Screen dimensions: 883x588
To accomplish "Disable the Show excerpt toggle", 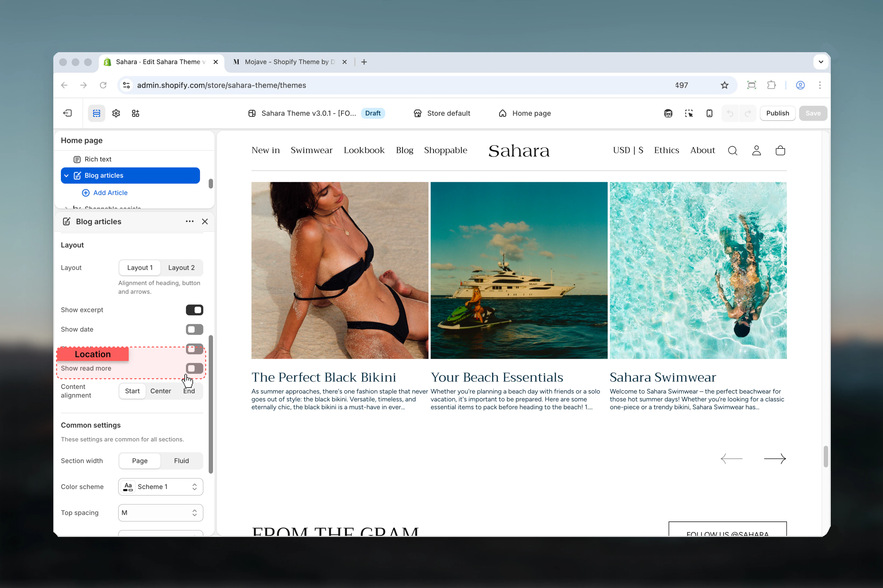I will [x=194, y=310].
